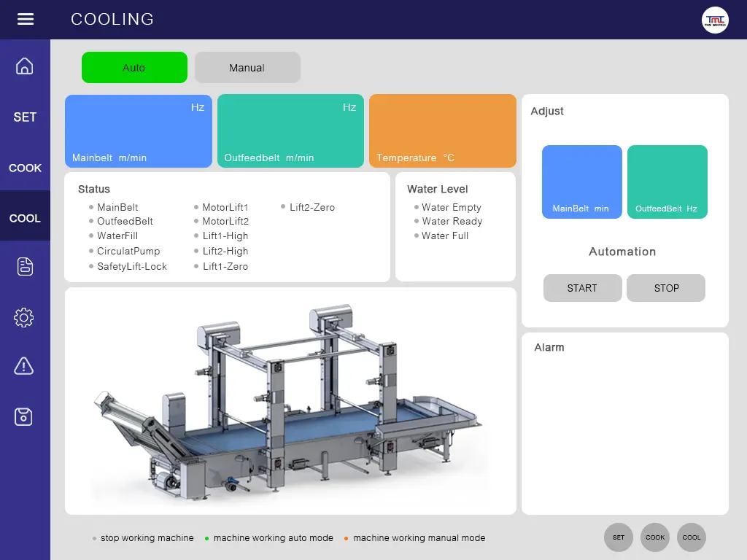Open the alarm warning triangle icon
The image size is (747, 560).
point(25,366)
